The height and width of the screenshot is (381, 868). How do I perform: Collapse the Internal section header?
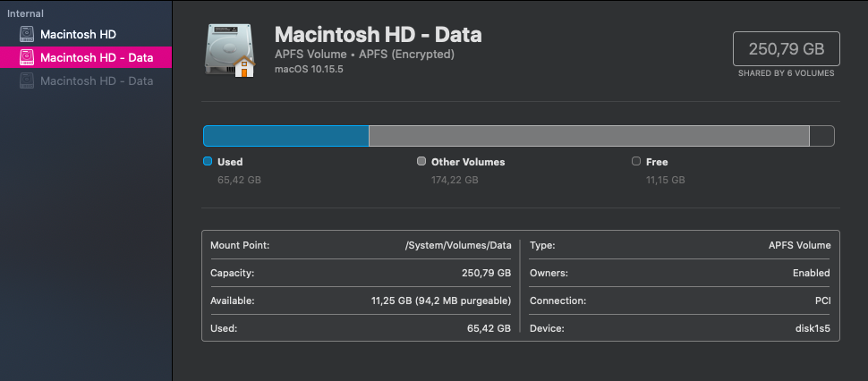coord(26,13)
